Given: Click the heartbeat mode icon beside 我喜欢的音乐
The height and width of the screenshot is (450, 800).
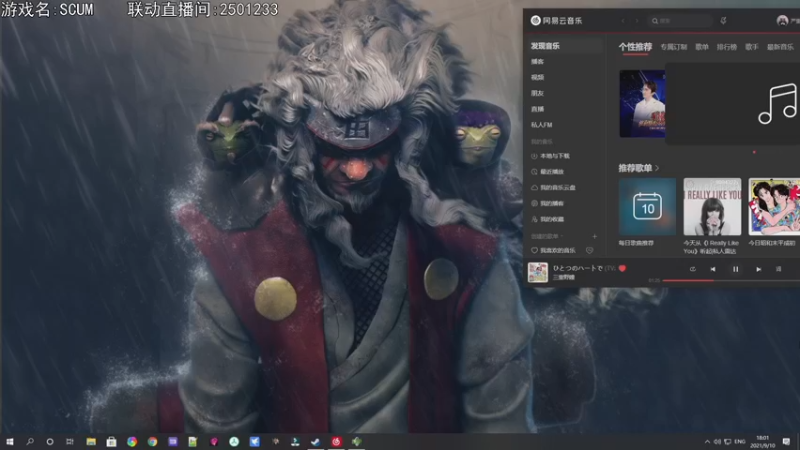Looking at the screenshot, I should click(x=589, y=251).
